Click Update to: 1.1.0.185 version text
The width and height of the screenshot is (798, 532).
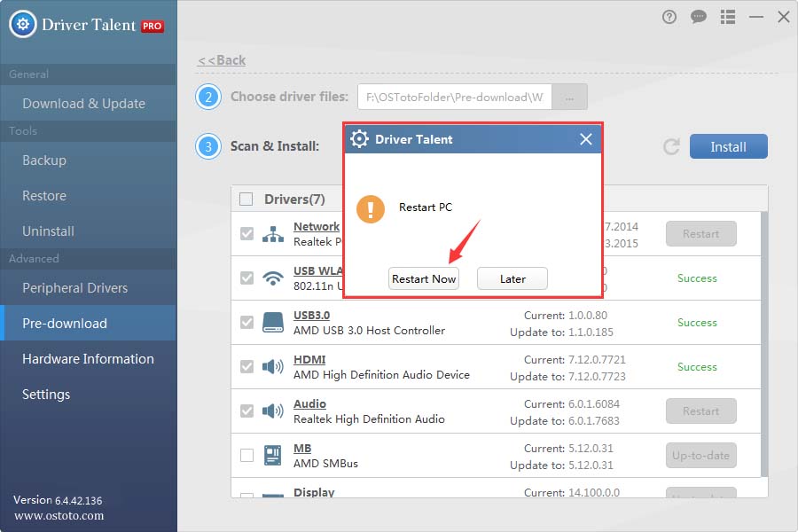561,332
